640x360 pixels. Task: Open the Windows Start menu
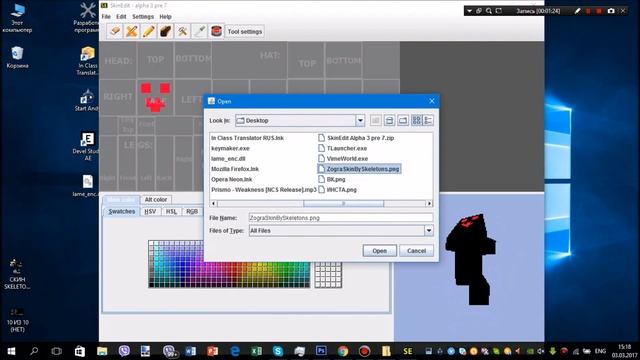[11, 351]
